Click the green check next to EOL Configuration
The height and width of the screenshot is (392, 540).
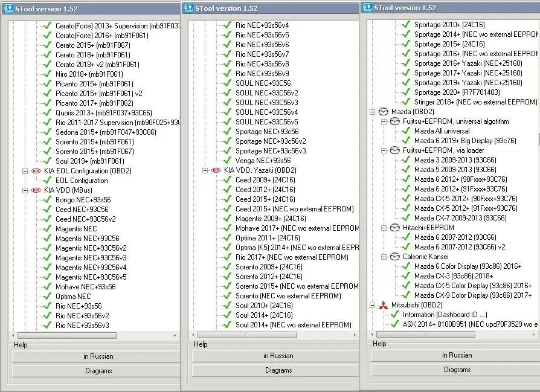point(48,180)
